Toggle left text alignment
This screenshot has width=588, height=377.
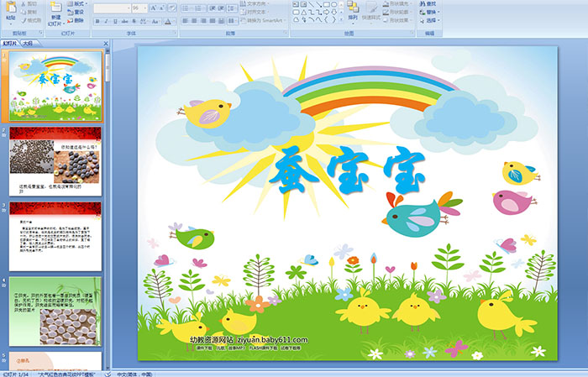[186, 21]
